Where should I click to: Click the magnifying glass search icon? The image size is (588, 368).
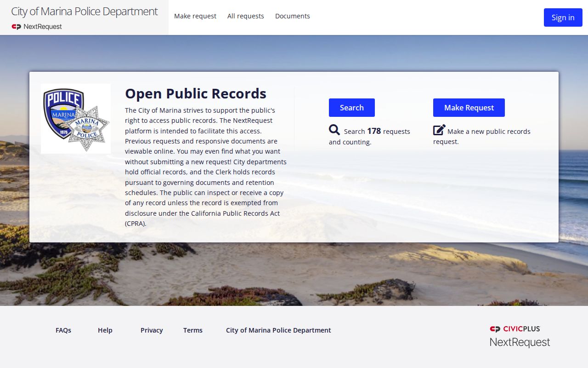click(334, 130)
